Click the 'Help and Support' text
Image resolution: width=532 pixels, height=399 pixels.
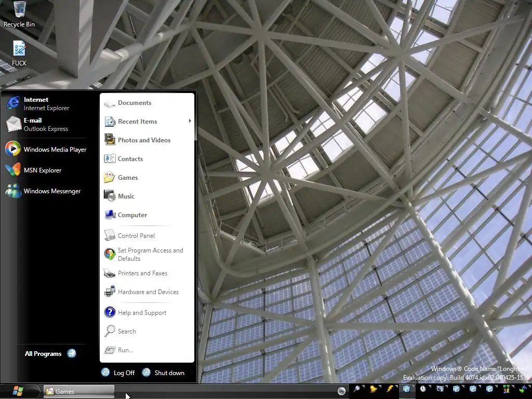coord(142,313)
